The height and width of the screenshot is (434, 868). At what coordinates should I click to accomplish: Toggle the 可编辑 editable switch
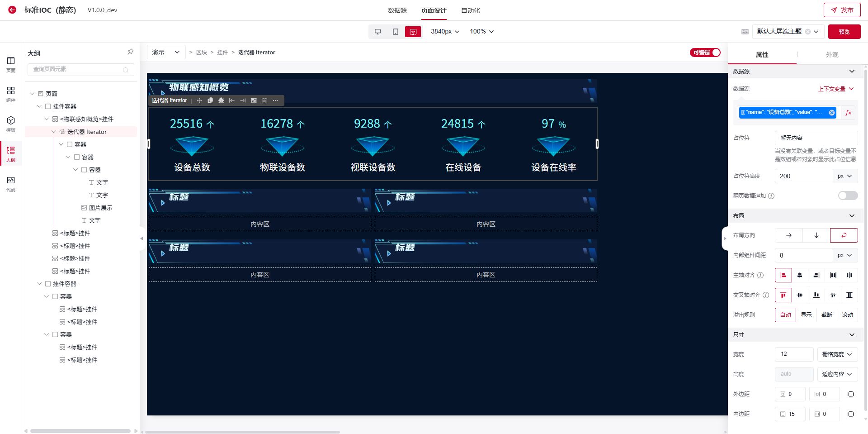tap(705, 52)
